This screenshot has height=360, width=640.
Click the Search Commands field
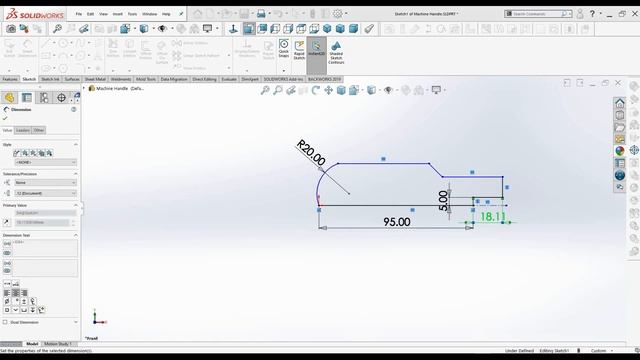(538, 14)
